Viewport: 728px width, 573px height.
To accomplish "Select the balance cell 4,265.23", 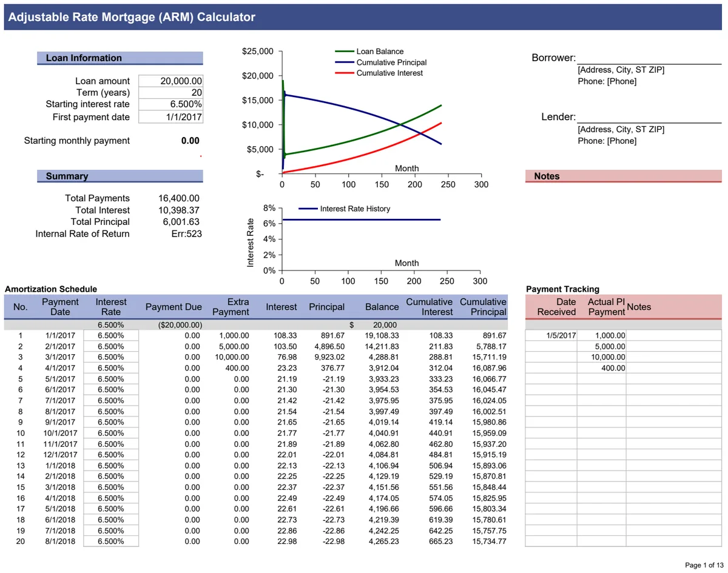I will coord(383,541).
